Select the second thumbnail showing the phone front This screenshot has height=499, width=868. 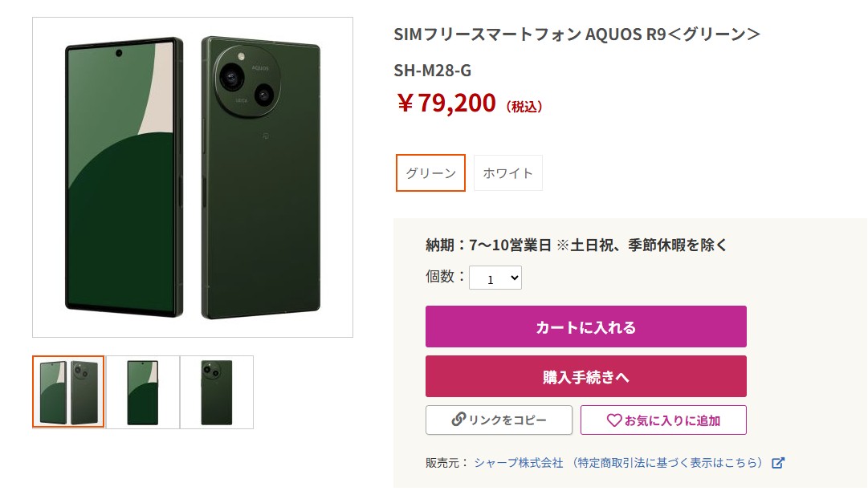143,392
